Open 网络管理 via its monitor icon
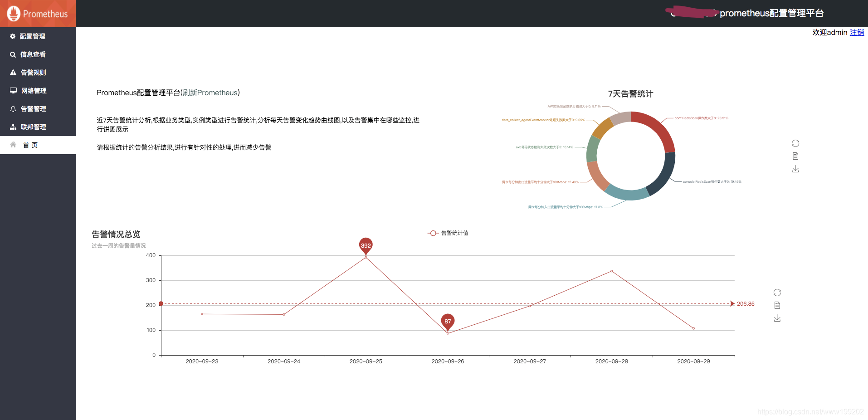The image size is (868, 420). click(x=14, y=90)
